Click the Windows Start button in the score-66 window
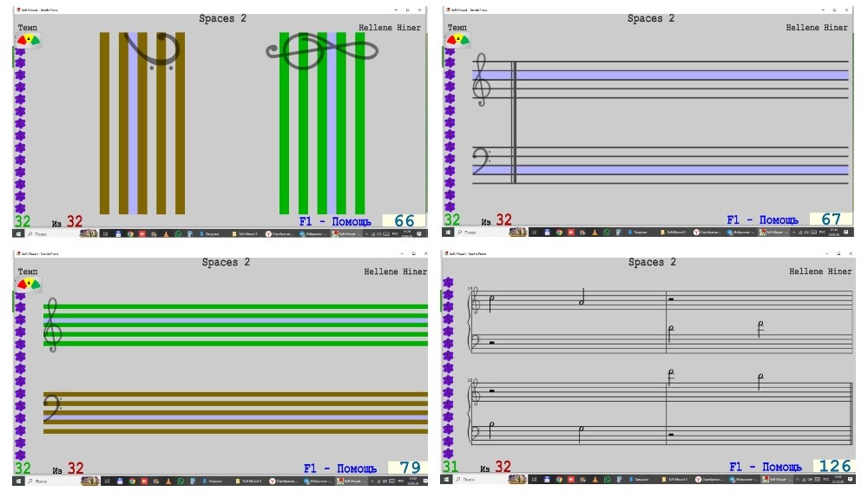The width and height of the screenshot is (868, 498). click(x=17, y=233)
